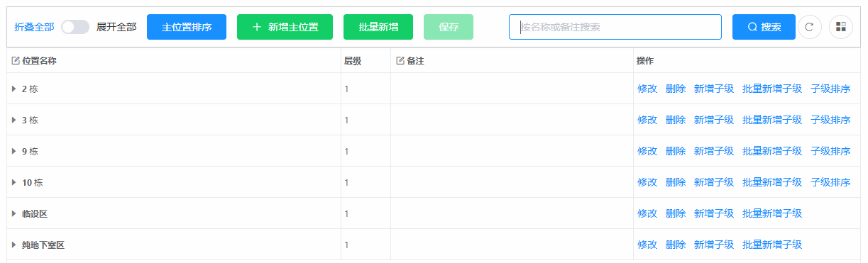Expand the 10 栋 row
868x263 pixels.
pos(14,182)
